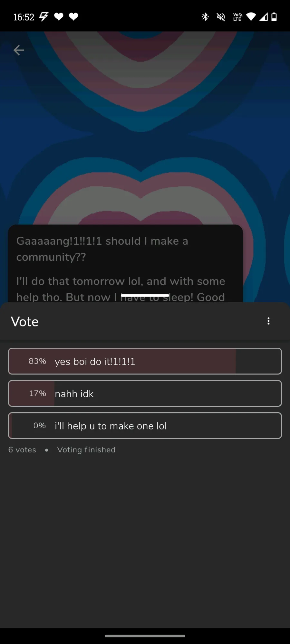Viewport: 290px width, 644px height.
Task: Tap the back arrow icon
Action: click(x=19, y=50)
